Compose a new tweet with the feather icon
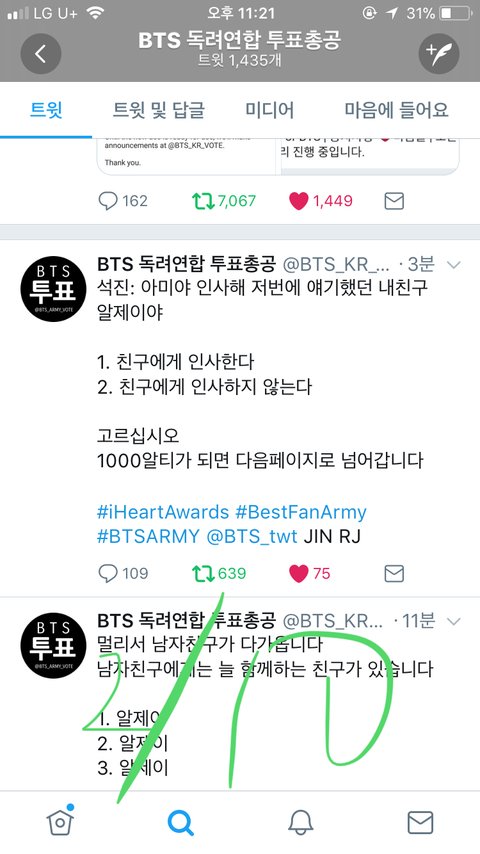The image size is (480, 854). tap(439, 54)
